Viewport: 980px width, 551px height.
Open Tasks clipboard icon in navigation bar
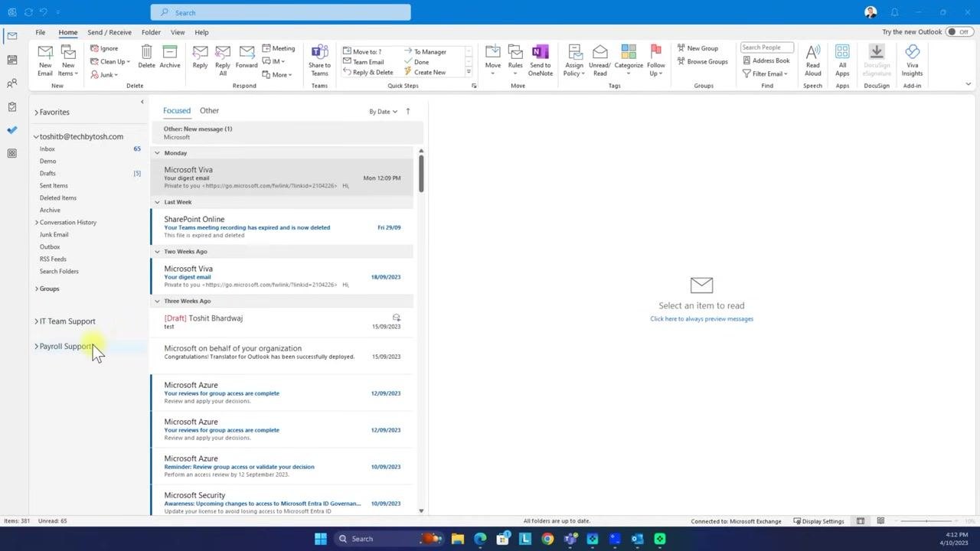tap(11, 107)
